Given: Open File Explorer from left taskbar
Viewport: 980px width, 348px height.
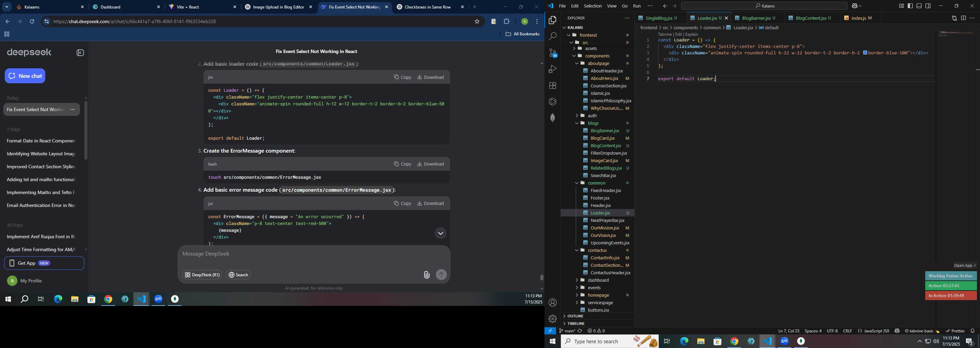Looking at the screenshot, I should [75, 300].
